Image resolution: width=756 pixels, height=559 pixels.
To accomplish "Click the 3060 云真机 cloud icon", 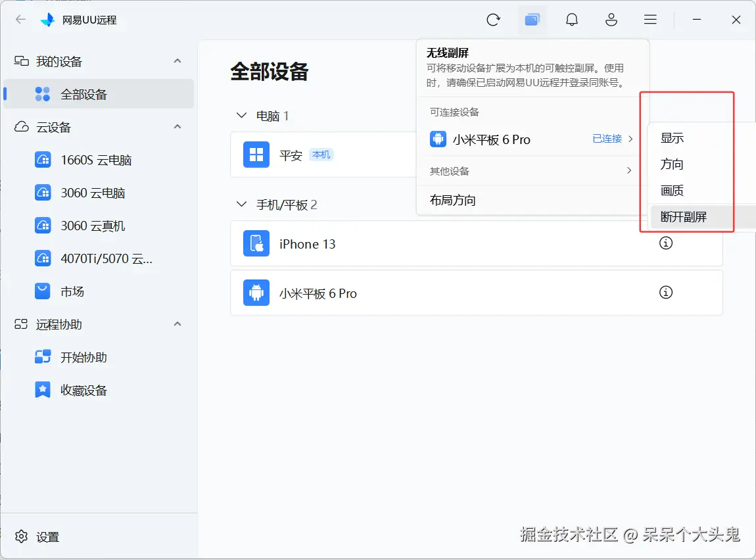I will 43,225.
